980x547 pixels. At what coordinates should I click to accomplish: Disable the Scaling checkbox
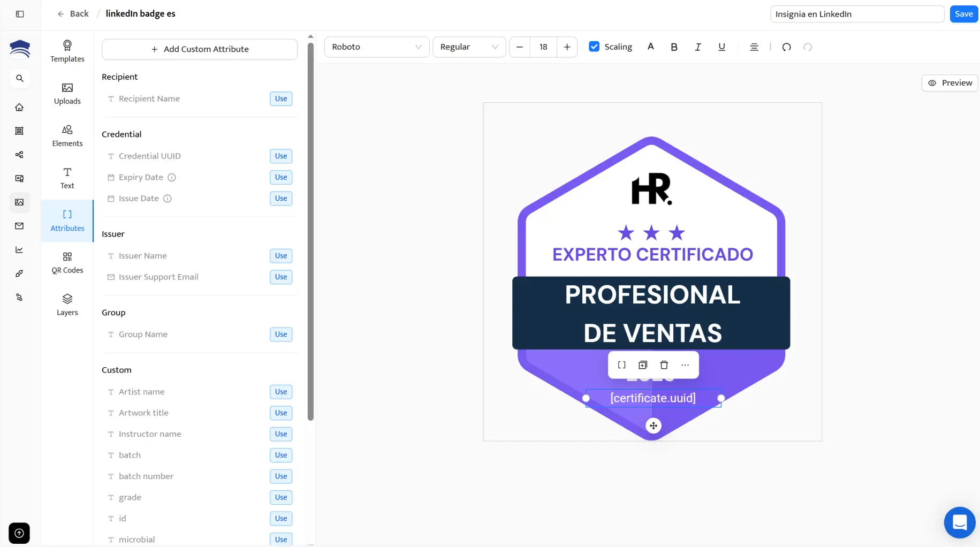pyautogui.click(x=594, y=47)
